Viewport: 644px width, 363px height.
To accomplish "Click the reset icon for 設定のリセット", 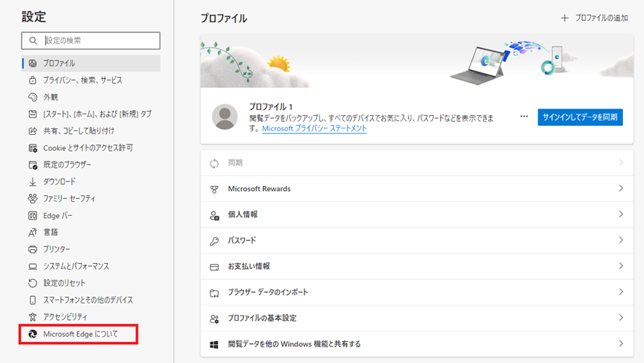I will (x=33, y=284).
